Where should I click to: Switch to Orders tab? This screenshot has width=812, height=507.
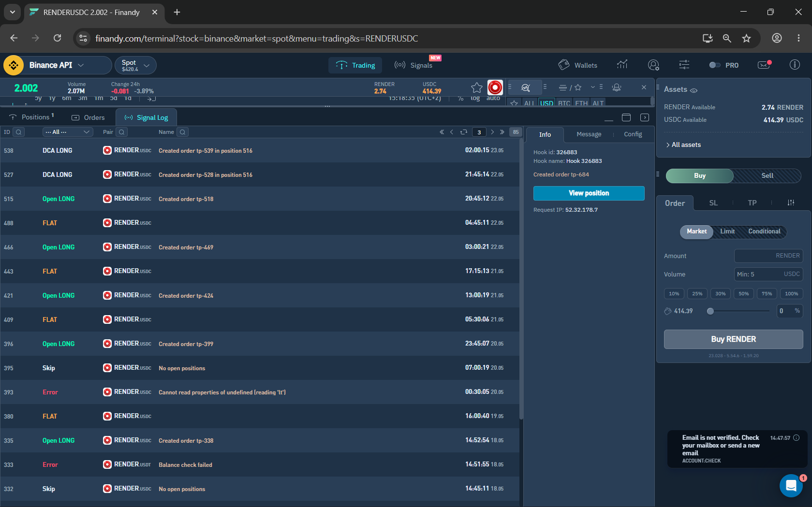tap(88, 117)
